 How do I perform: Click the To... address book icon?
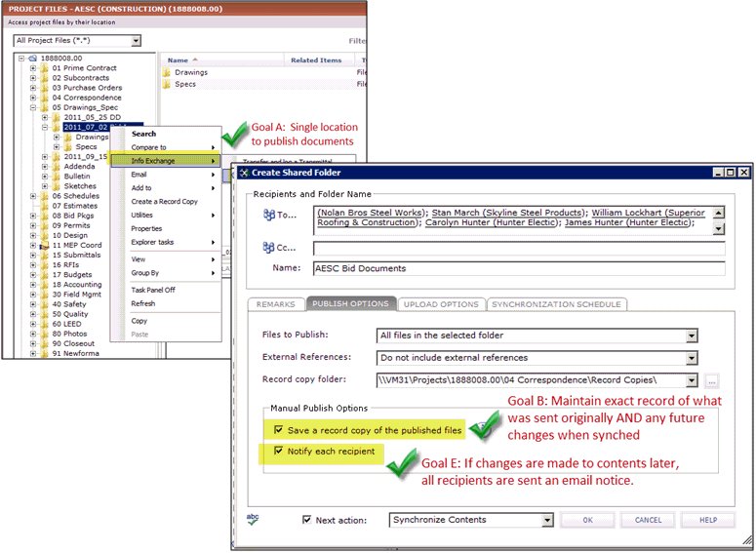269,215
